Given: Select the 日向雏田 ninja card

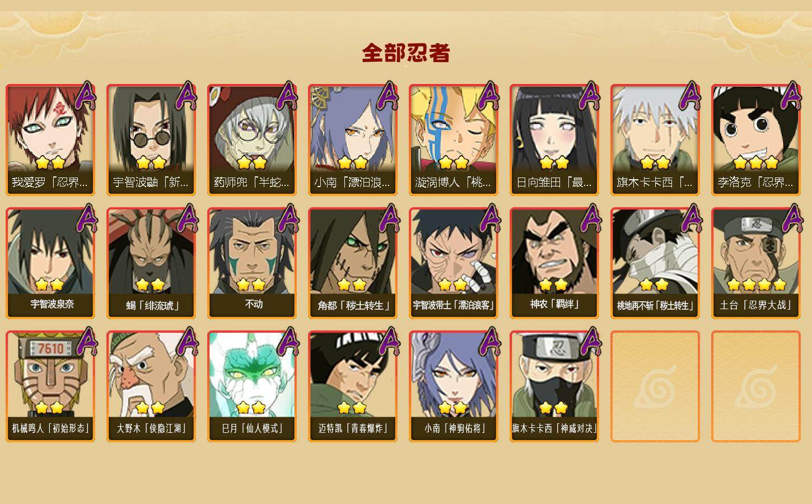Looking at the screenshot, I should (554, 140).
